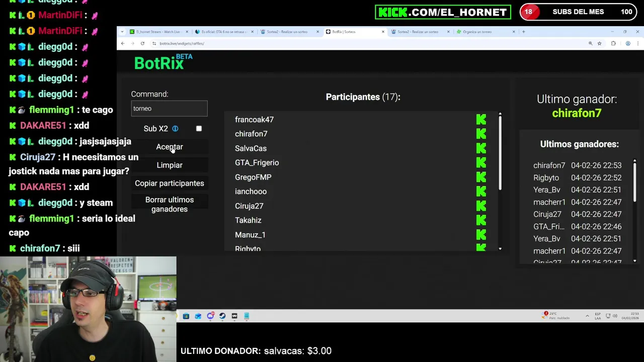
Task: Open the Sub X2 info icon
Action: click(x=175, y=129)
